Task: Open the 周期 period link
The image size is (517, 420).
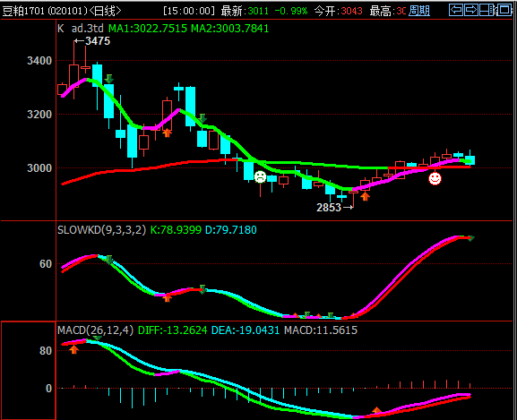Action: [x=419, y=11]
